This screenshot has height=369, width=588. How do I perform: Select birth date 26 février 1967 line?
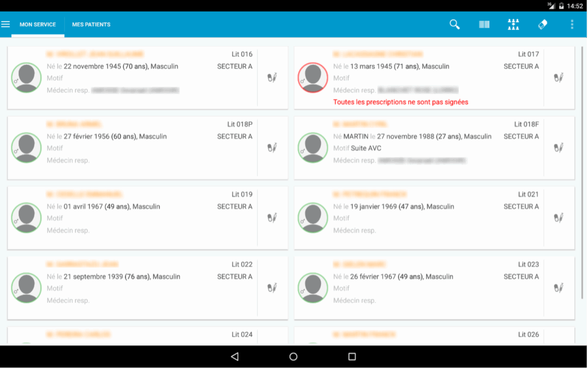393,276
